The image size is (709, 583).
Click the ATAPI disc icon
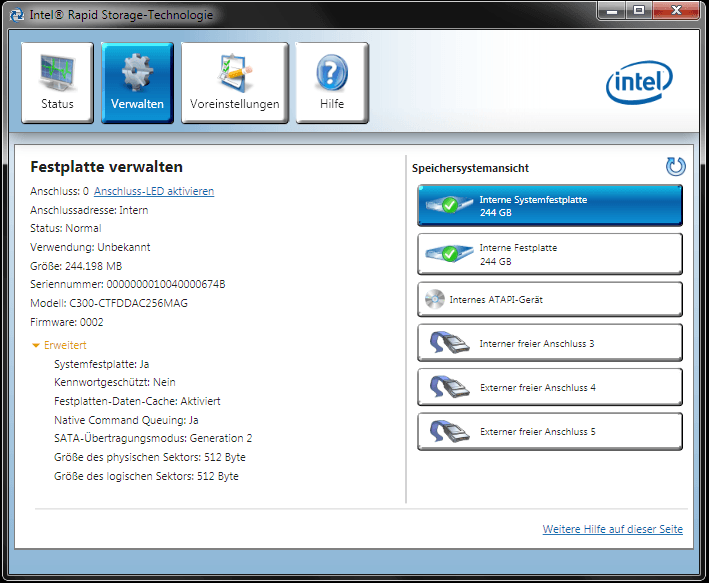435,299
